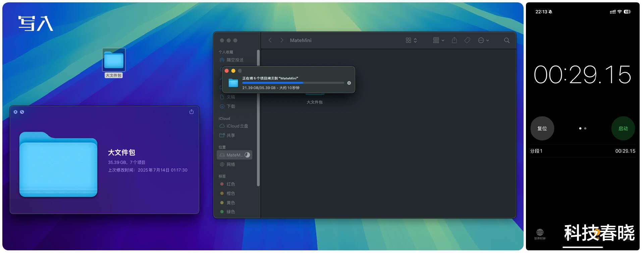Click the MateMini window title
644x253 pixels.
(301, 40)
